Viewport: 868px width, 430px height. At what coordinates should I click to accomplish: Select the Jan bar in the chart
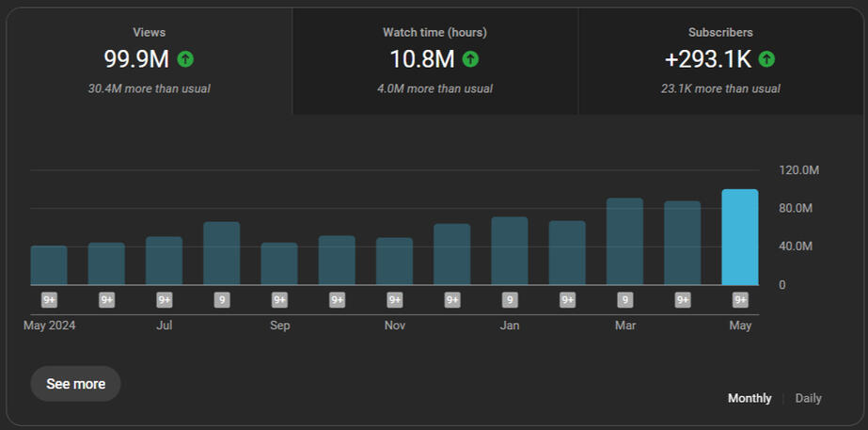pyautogui.click(x=510, y=251)
